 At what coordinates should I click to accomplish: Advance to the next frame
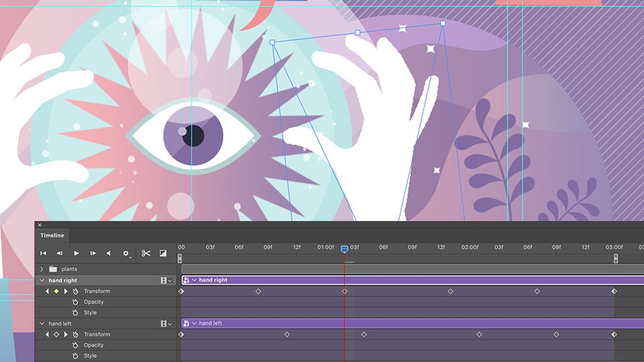pos(93,253)
